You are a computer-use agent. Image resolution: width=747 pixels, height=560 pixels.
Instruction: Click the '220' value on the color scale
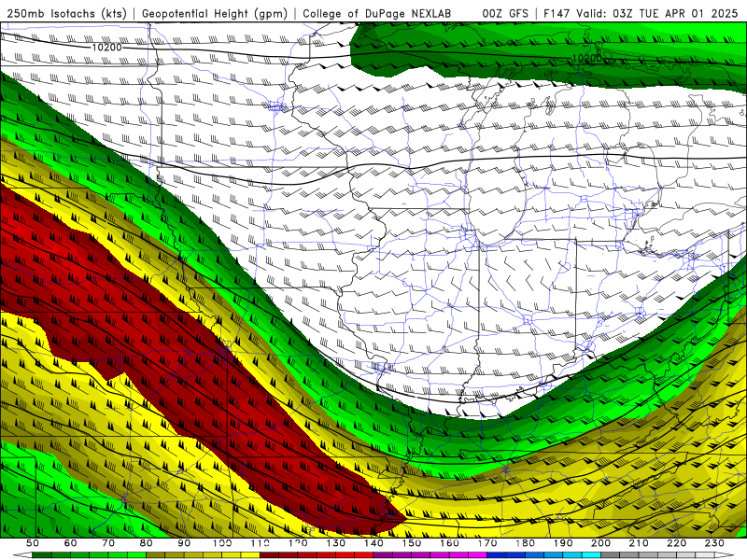[676, 543]
